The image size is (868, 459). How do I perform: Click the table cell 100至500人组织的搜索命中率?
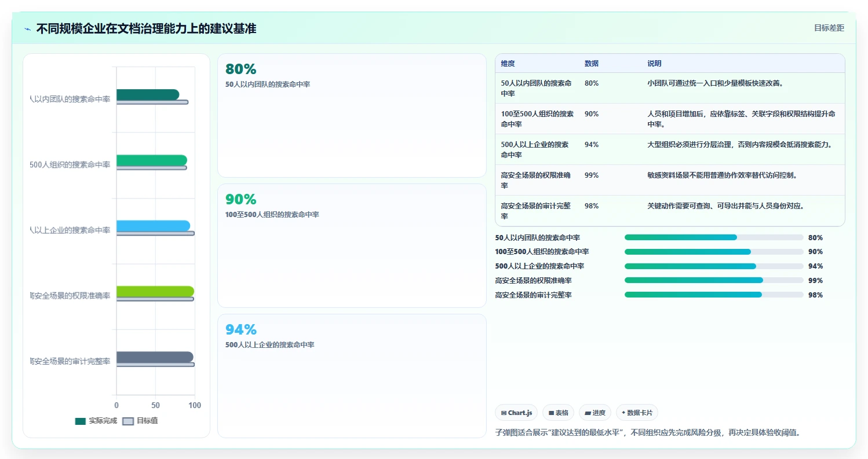click(x=537, y=119)
